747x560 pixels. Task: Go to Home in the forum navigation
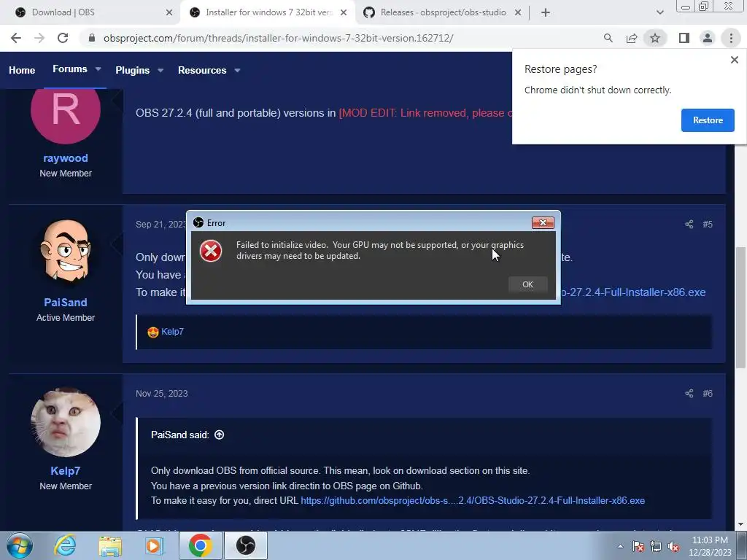tap(22, 70)
